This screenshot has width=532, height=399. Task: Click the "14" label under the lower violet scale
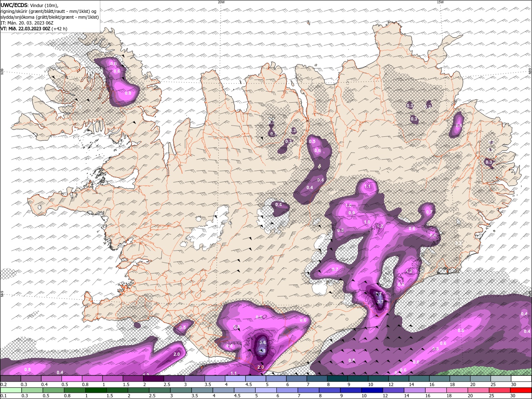406,396
